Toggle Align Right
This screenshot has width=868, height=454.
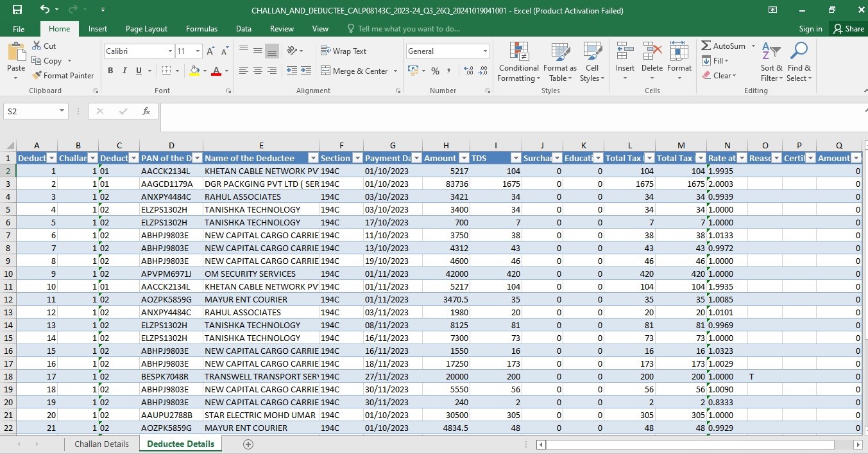click(272, 71)
